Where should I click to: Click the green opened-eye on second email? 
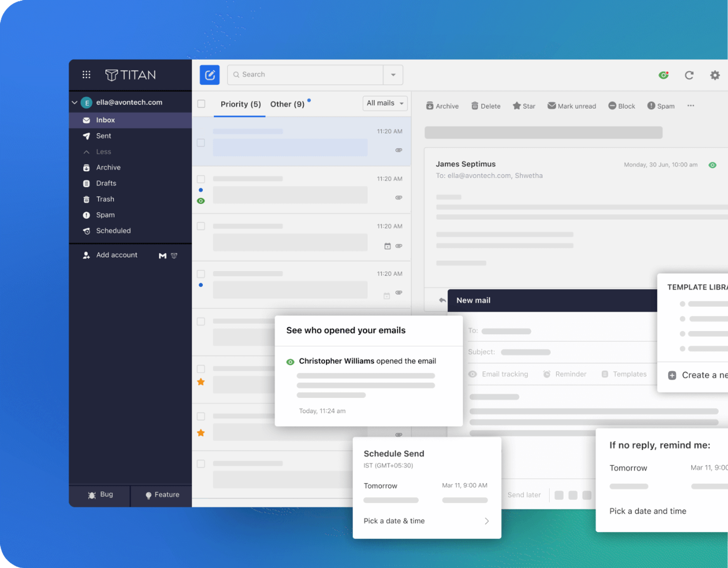coord(201,201)
